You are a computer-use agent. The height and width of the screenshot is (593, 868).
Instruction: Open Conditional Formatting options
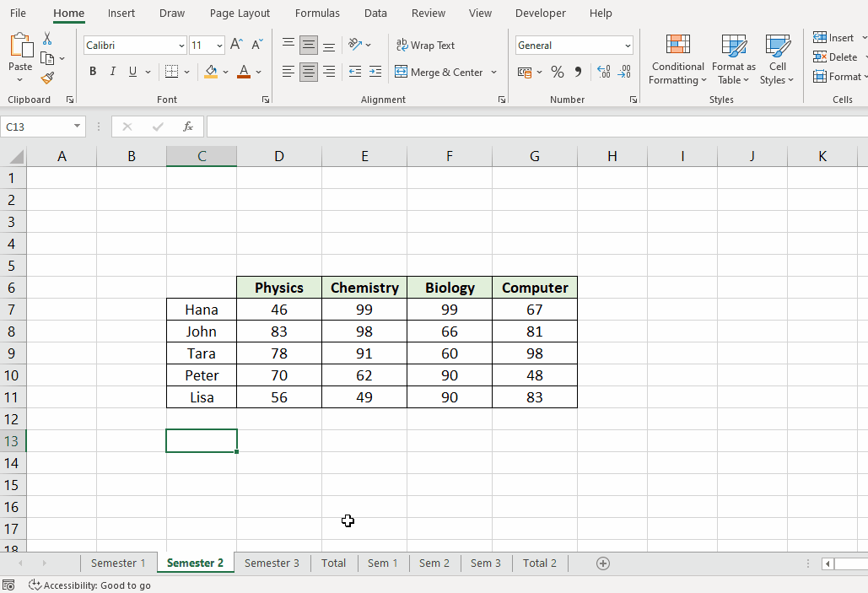[677, 59]
